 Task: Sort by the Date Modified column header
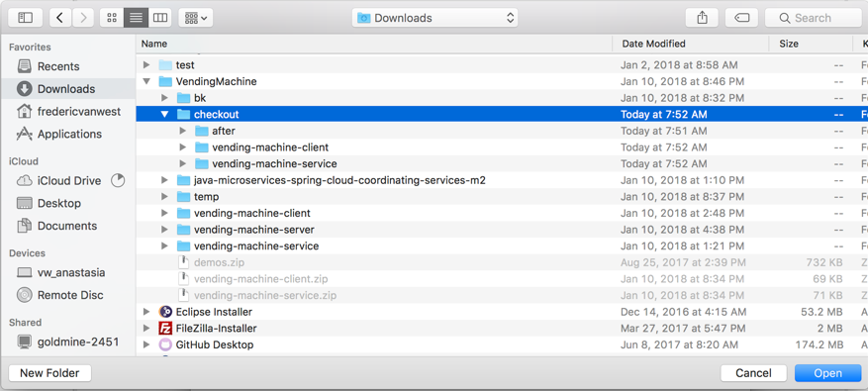point(690,44)
